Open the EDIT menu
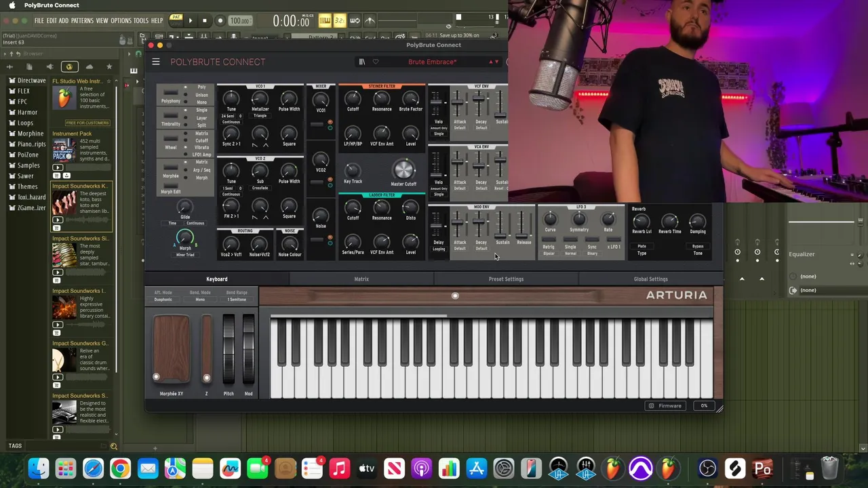This screenshot has height=488, width=868. [52, 21]
